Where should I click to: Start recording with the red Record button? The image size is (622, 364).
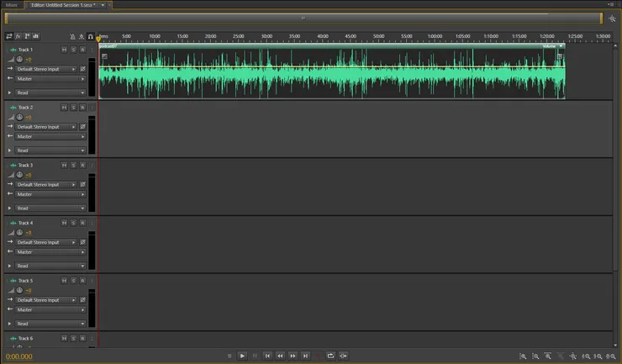pyautogui.click(x=318, y=356)
